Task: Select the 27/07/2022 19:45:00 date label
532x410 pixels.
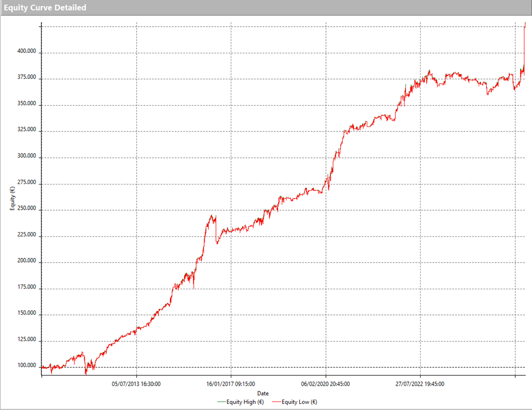Action: point(420,384)
